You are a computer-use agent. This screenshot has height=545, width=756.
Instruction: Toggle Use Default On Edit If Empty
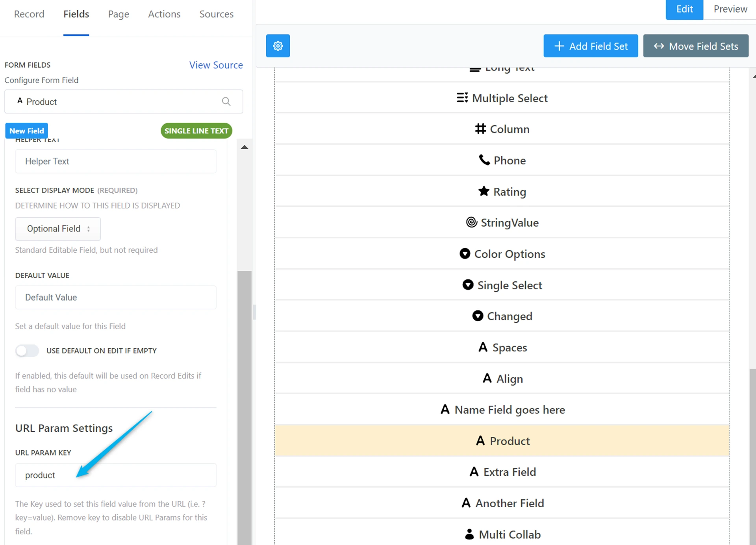pos(27,351)
